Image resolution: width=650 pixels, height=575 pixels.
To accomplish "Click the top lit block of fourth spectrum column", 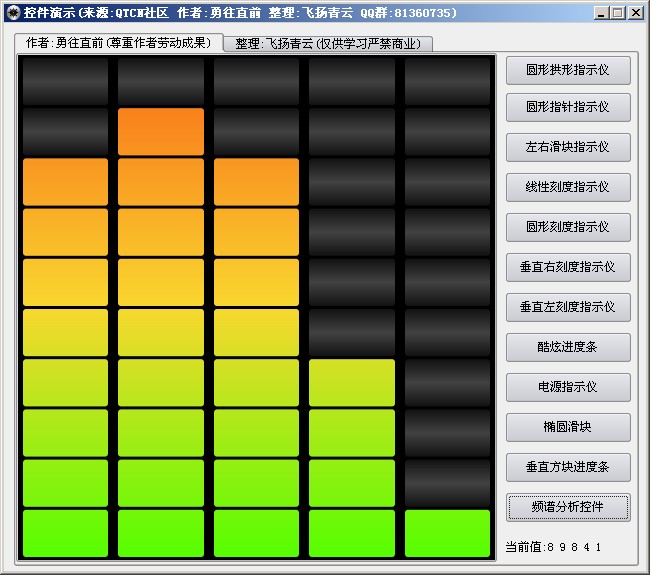I will 352,383.
